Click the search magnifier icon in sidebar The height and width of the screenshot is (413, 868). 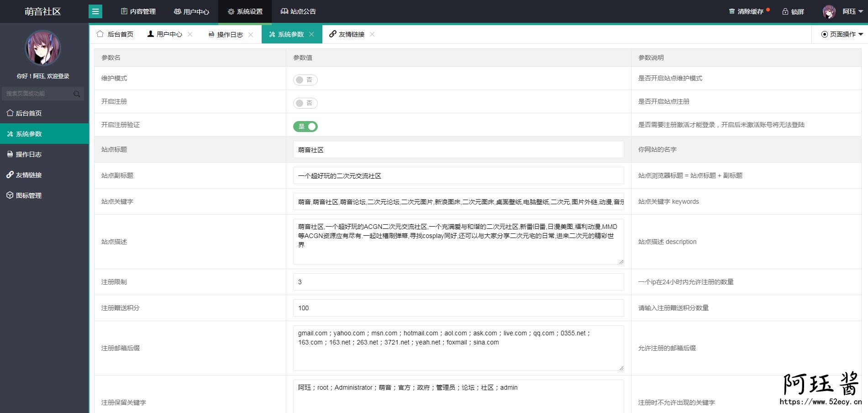(77, 94)
